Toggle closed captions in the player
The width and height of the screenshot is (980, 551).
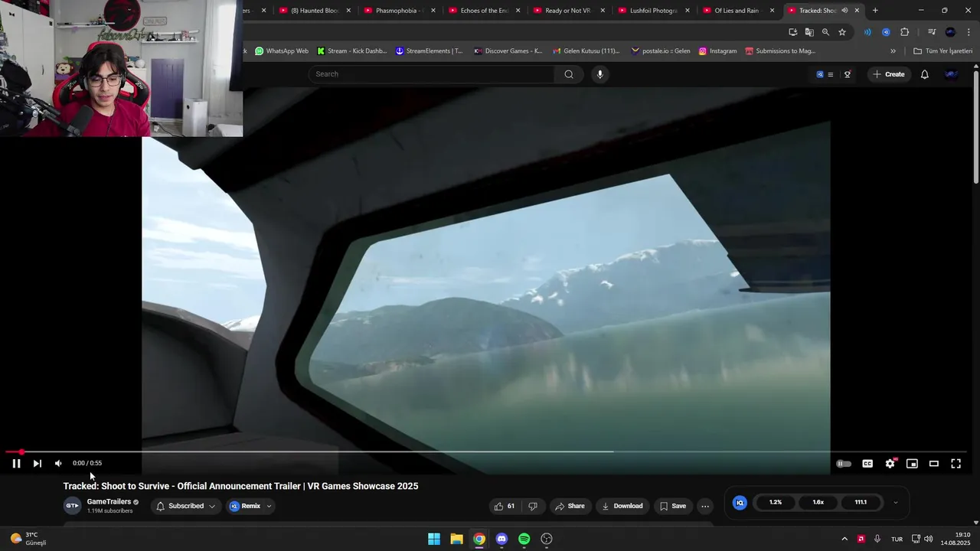pos(867,464)
